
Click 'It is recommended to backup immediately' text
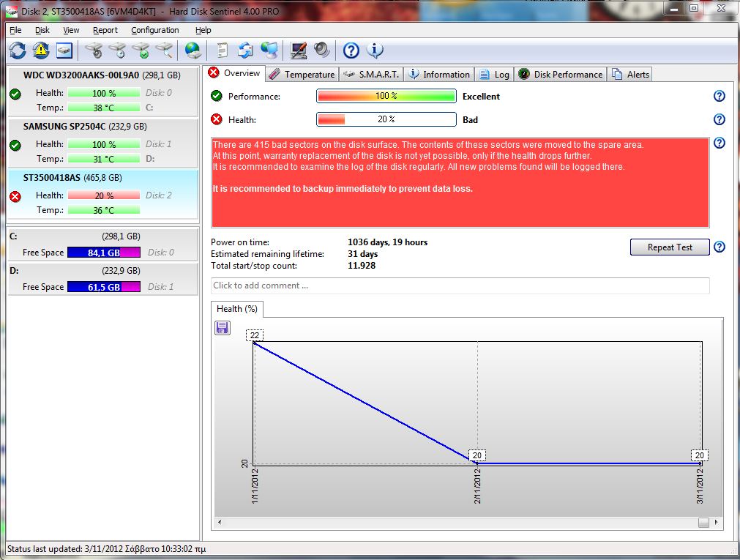[342, 189]
